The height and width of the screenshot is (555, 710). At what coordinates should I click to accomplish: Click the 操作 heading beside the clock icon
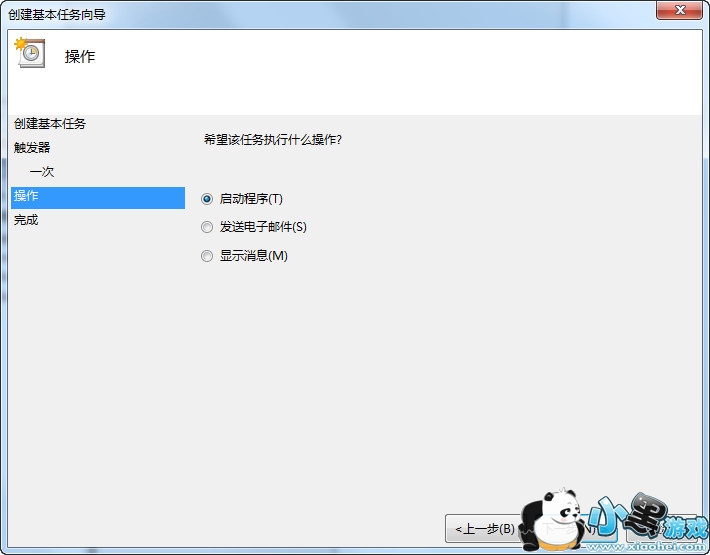click(80, 57)
